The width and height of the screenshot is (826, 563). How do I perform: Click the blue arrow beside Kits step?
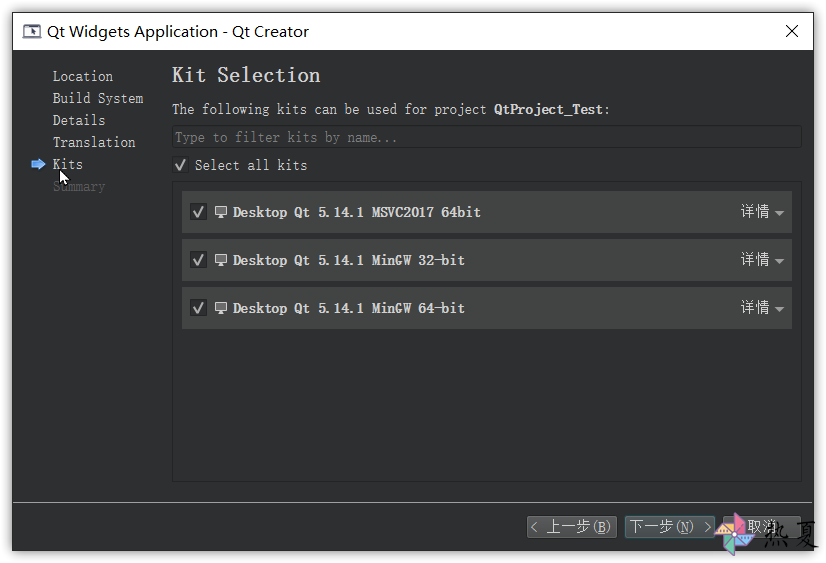(x=38, y=164)
